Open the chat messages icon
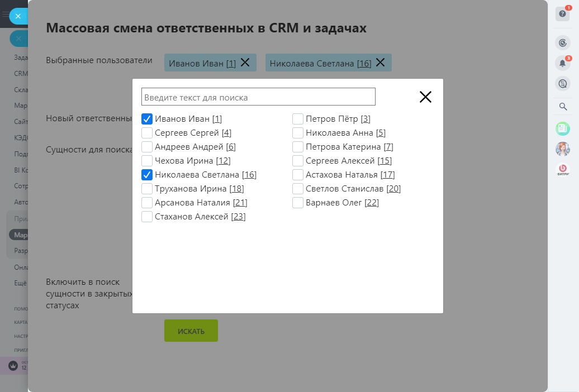579x392 pixels. (562, 84)
